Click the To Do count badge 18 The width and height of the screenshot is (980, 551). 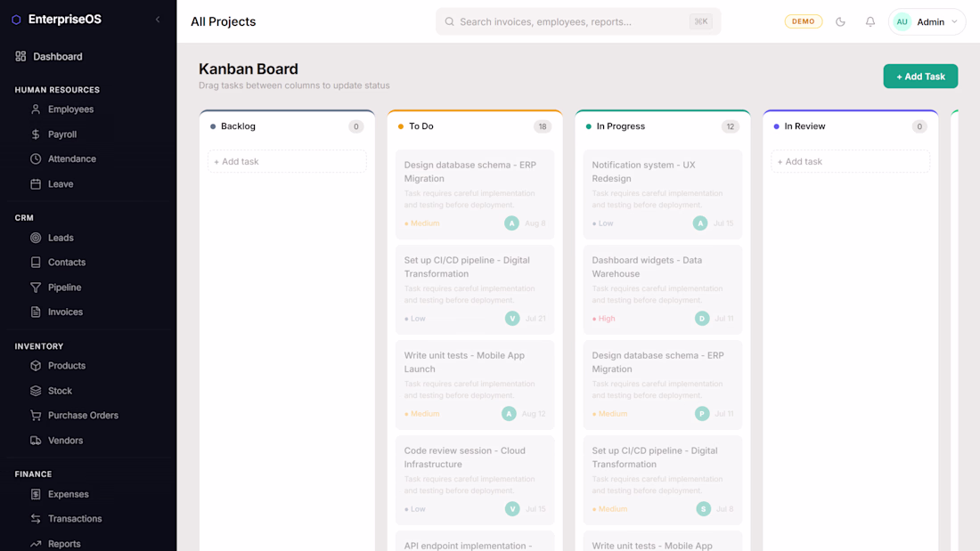pos(543,126)
